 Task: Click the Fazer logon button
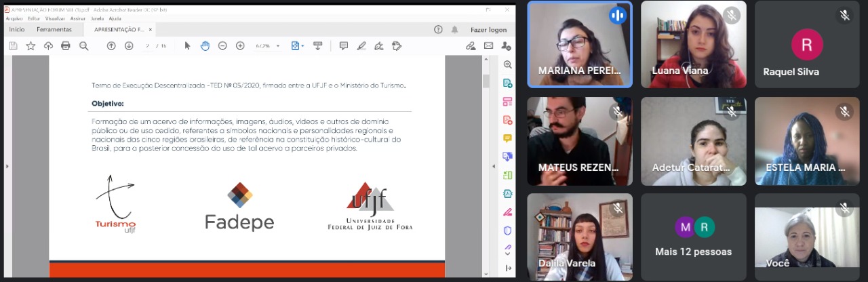click(488, 30)
